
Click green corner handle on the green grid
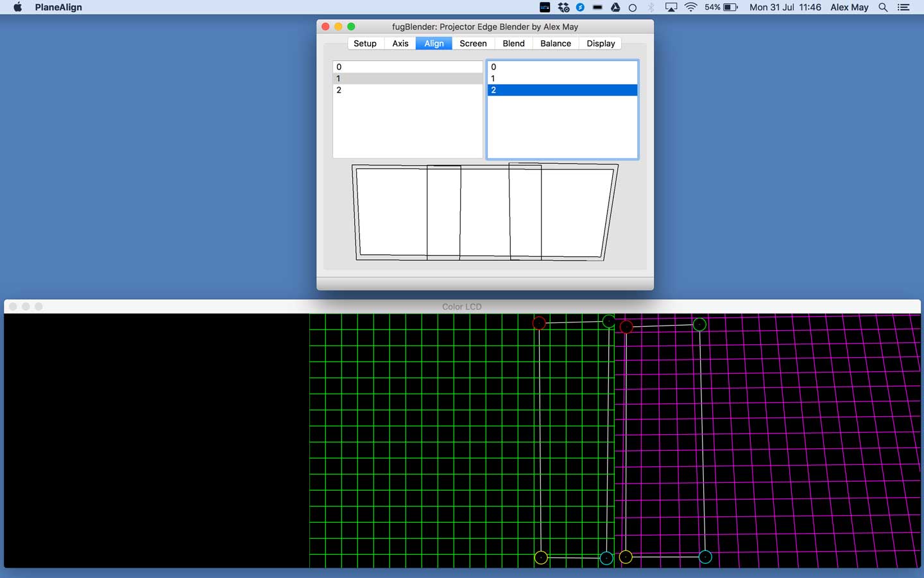coord(609,321)
